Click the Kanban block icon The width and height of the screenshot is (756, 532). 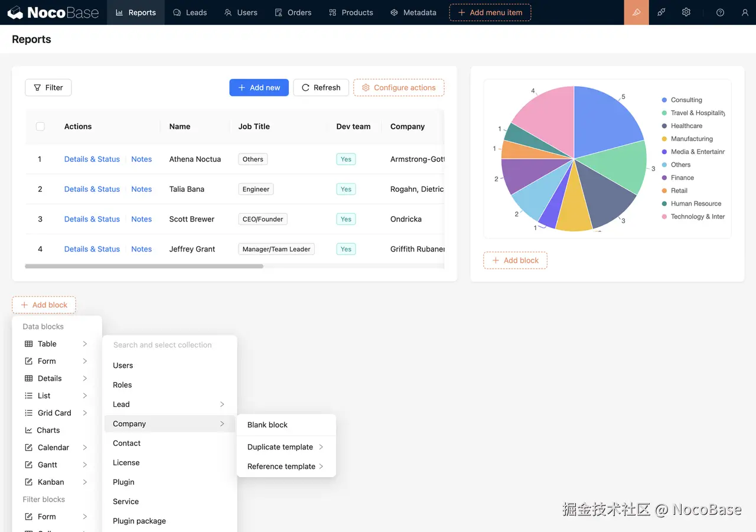pos(28,482)
